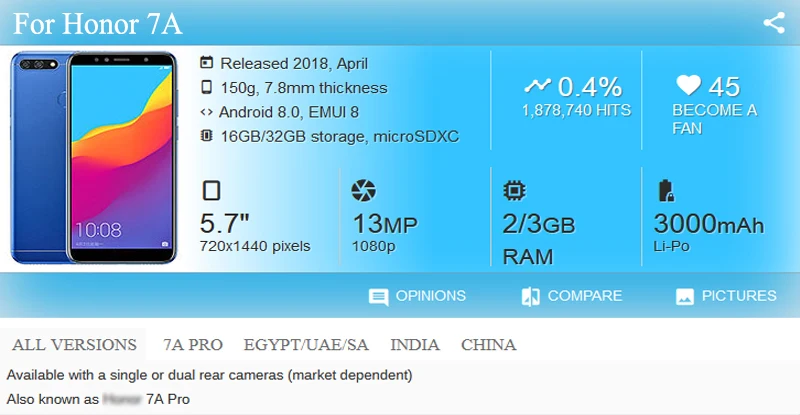The height and width of the screenshot is (415, 800).
Task: Click '150g, 7.8mm thickness' text
Action: (304, 88)
